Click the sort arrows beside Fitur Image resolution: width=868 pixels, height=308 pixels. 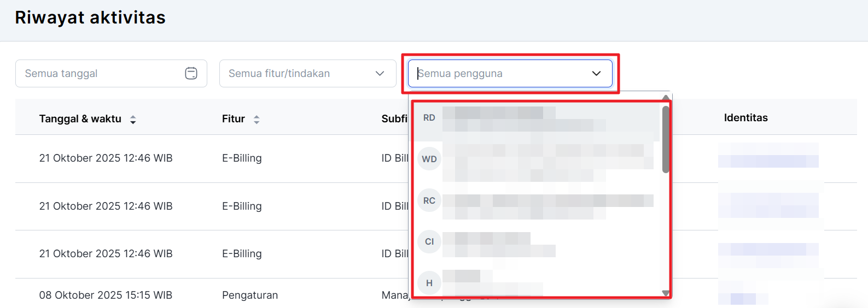[257, 120]
